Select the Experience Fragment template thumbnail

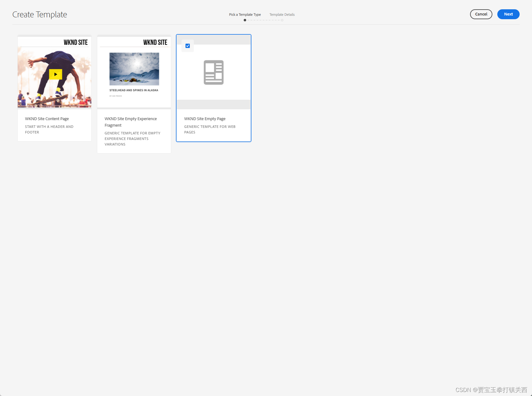pos(134,72)
